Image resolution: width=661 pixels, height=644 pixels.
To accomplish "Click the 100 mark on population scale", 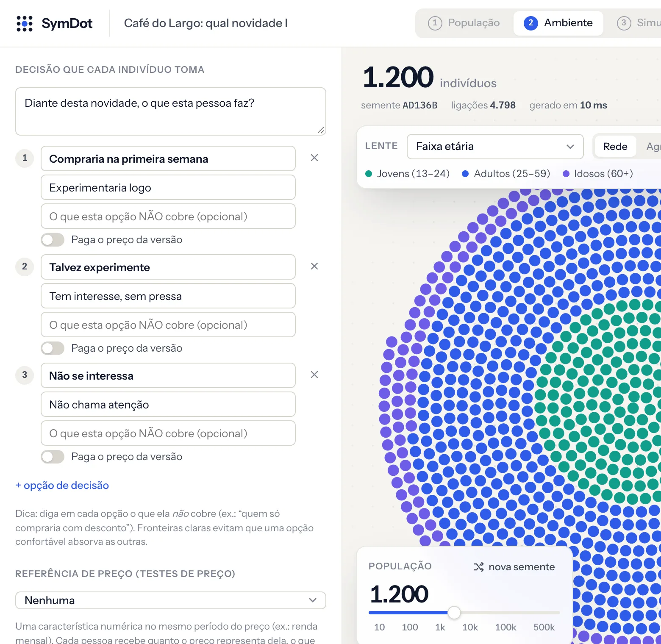I will coord(410,627).
